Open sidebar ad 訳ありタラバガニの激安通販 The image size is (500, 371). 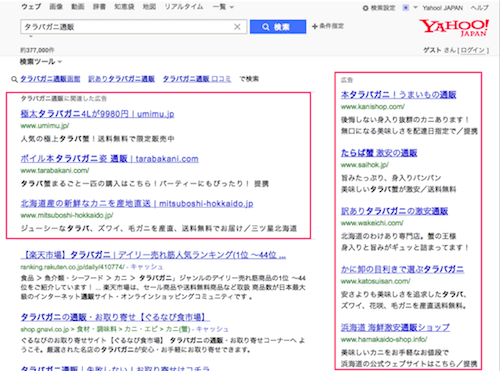pos(394,211)
